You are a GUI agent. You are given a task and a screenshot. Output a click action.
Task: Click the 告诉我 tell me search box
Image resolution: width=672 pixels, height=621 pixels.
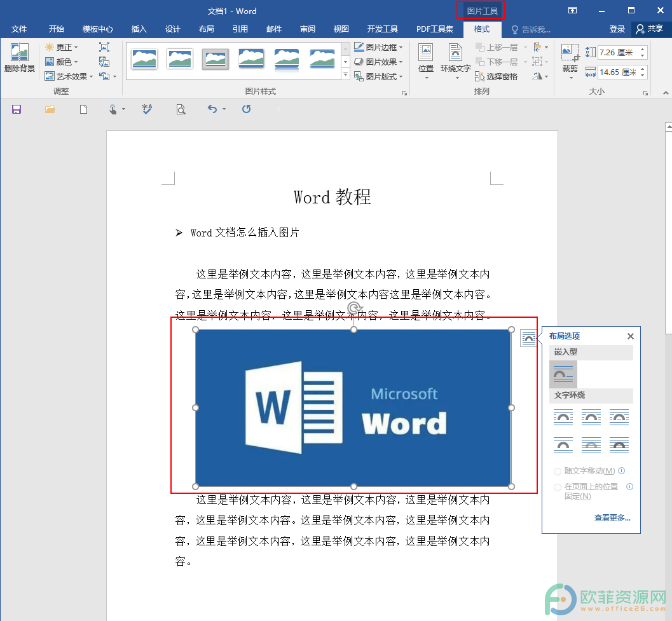click(x=531, y=29)
